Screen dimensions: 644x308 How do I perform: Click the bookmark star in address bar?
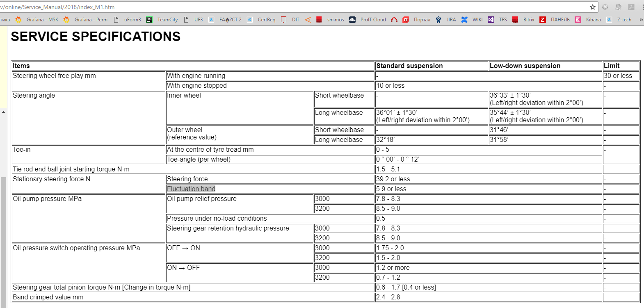click(x=592, y=7)
